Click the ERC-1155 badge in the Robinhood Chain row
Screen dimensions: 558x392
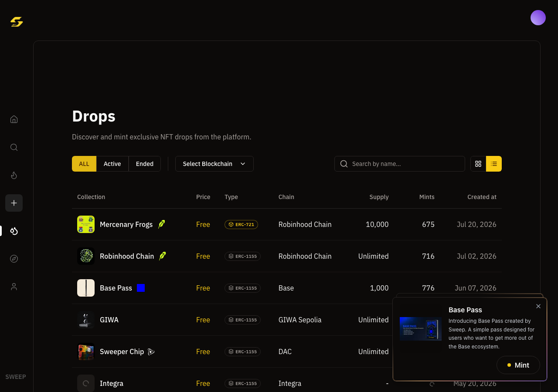[242, 256]
